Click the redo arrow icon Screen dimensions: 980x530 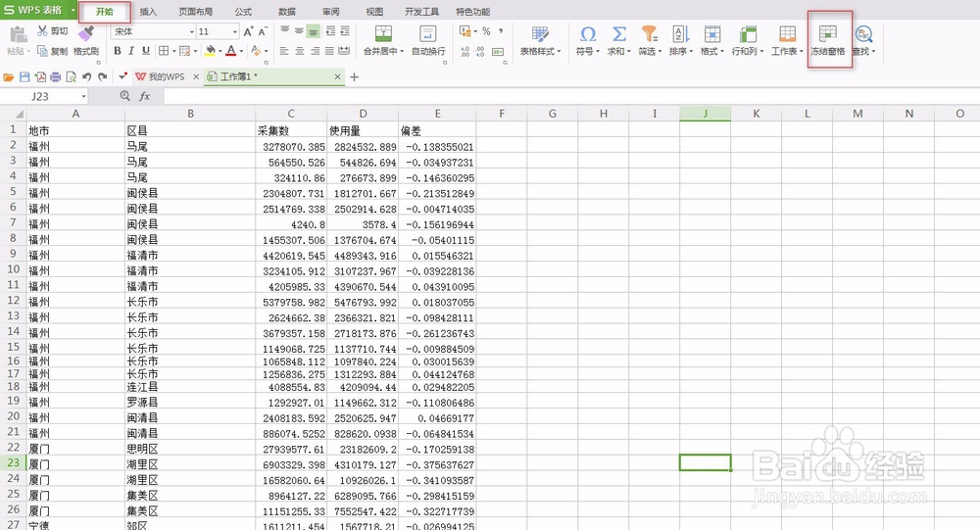[103, 76]
